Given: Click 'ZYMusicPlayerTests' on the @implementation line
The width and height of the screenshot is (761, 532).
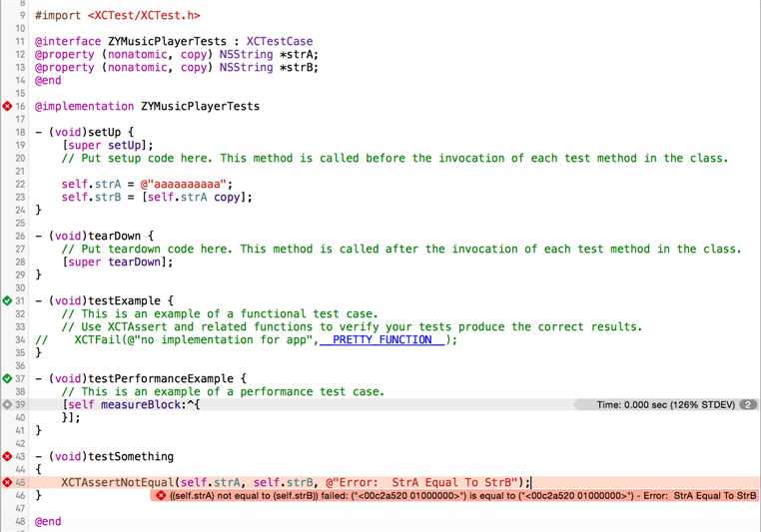Looking at the screenshot, I should coord(200,106).
